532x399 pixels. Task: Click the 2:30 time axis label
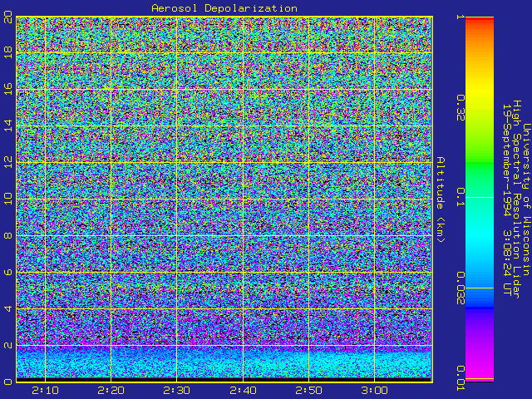tap(177, 391)
